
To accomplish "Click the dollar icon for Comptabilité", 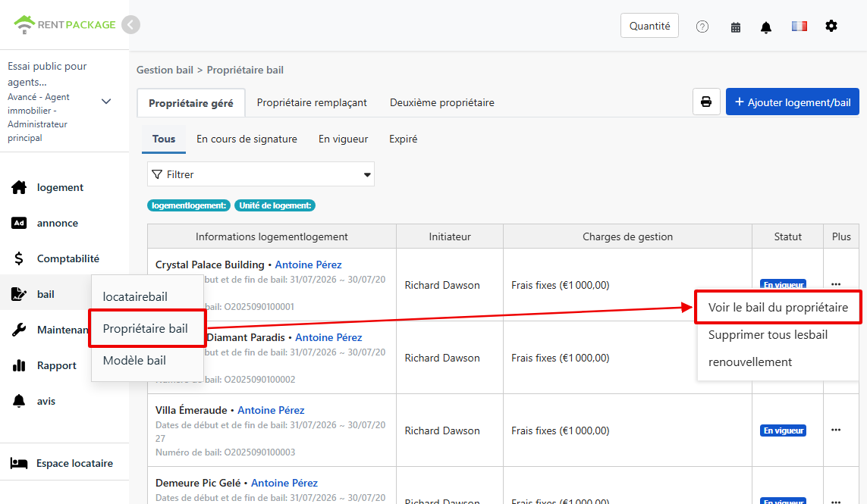I will click(19, 258).
